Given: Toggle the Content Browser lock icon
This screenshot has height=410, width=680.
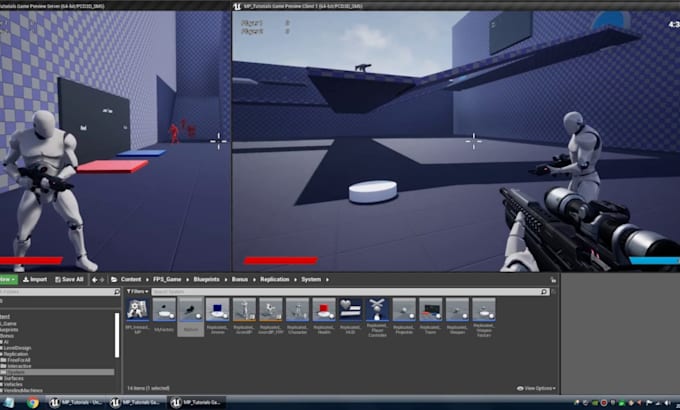Looking at the screenshot, I should pos(553,280).
